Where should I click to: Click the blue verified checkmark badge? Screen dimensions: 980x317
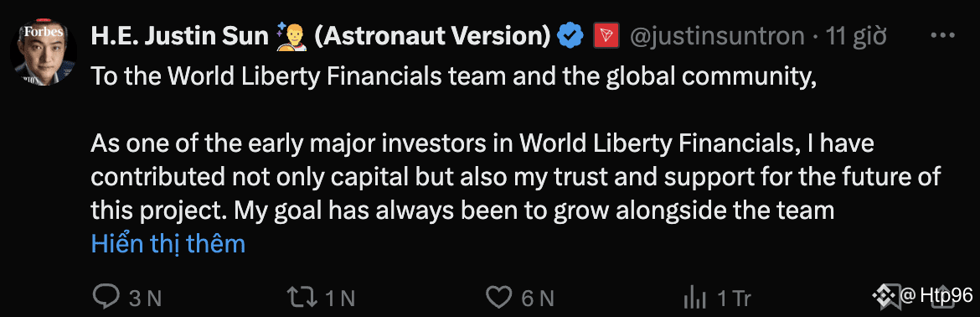click(570, 37)
